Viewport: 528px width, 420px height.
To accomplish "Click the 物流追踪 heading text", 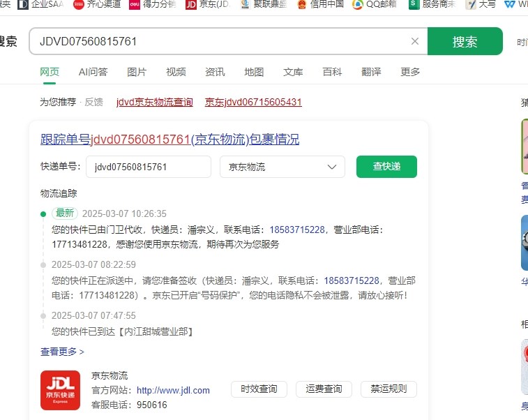I will click(59, 193).
